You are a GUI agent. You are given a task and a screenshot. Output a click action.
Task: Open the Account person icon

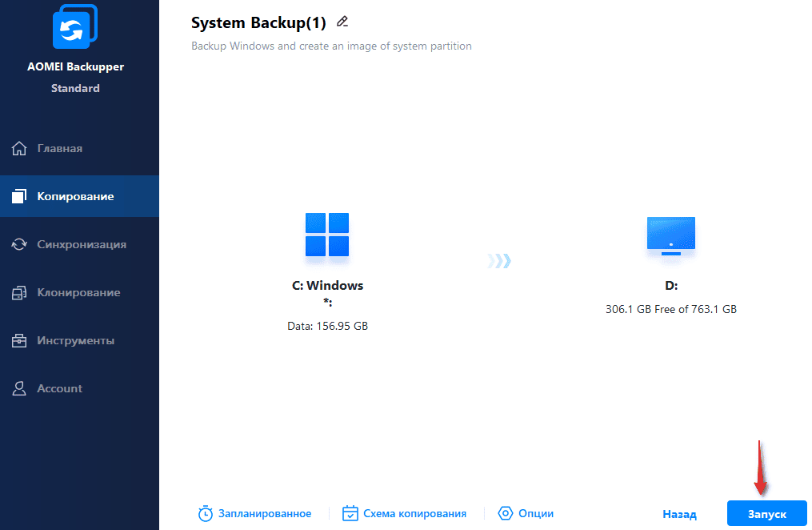click(19, 388)
